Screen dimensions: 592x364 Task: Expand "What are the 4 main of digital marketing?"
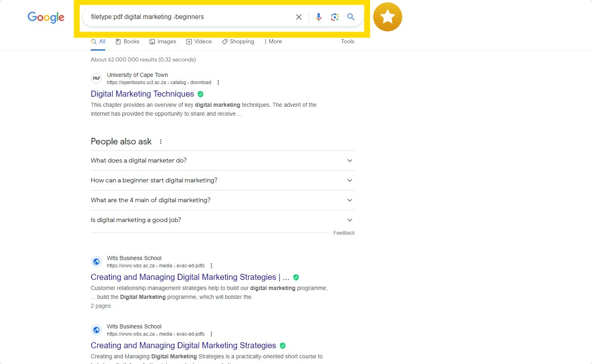[x=223, y=200]
